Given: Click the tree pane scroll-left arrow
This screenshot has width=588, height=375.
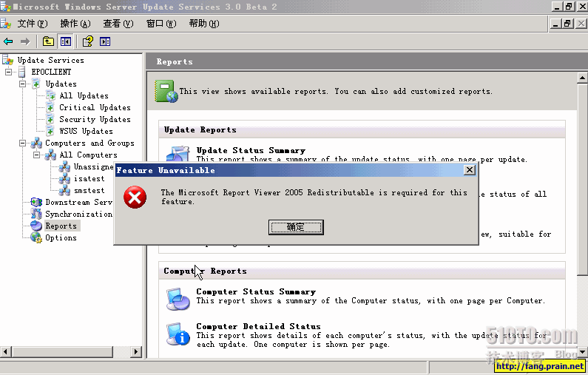Looking at the screenshot, I should tap(5, 352).
